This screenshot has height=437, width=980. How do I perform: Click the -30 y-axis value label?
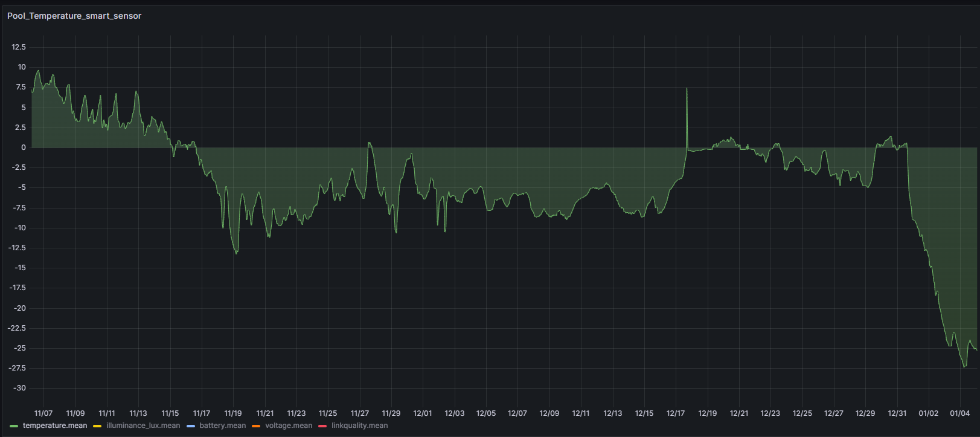[20, 388]
